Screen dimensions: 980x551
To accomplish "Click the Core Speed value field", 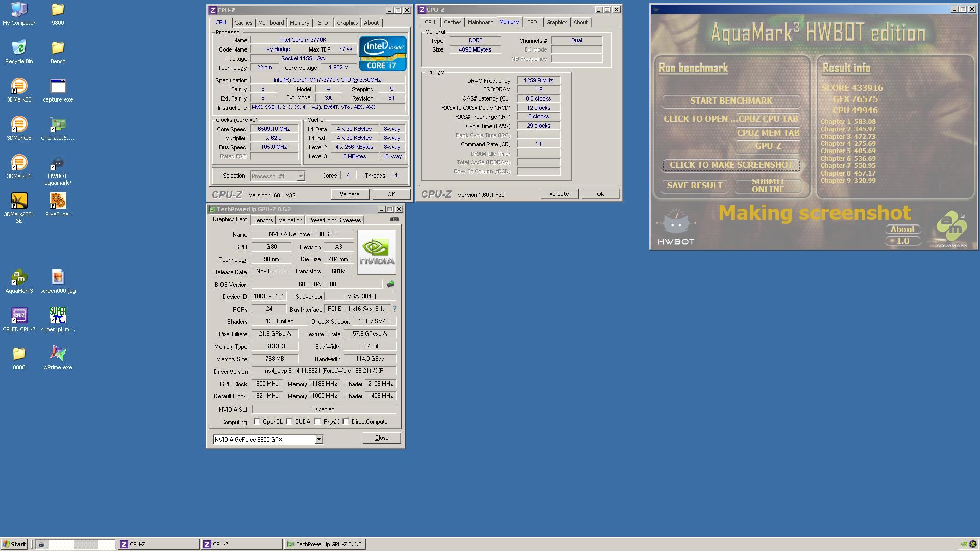I will [x=274, y=129].
